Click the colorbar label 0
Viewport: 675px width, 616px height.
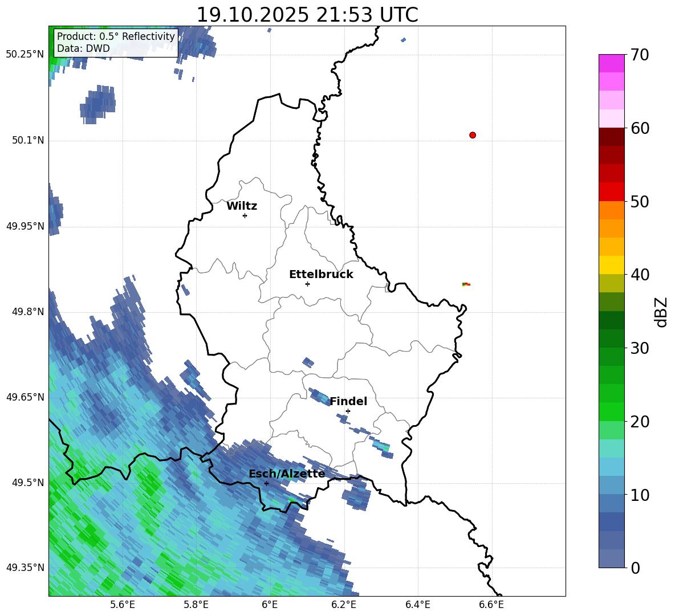tap(635, 568)
